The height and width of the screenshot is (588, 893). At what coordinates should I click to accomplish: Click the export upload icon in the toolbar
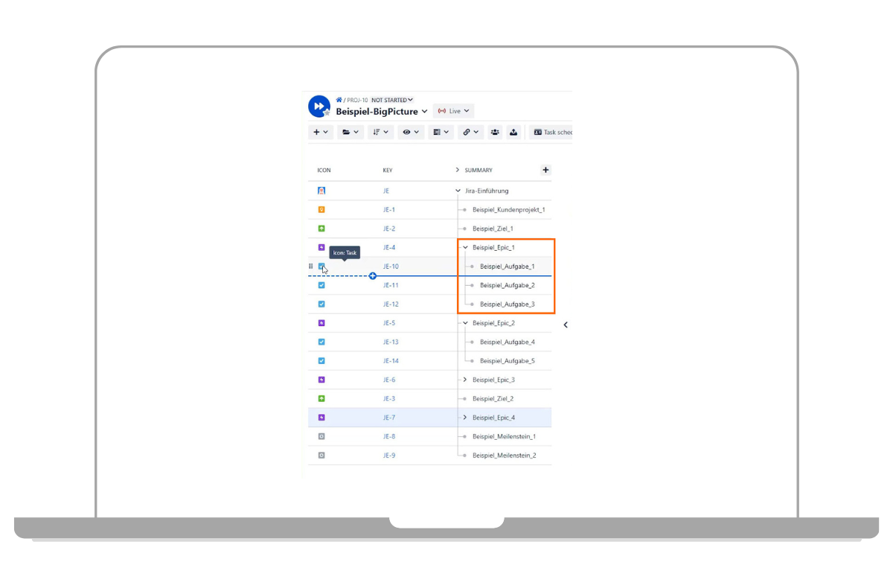(x=514, y=132)
